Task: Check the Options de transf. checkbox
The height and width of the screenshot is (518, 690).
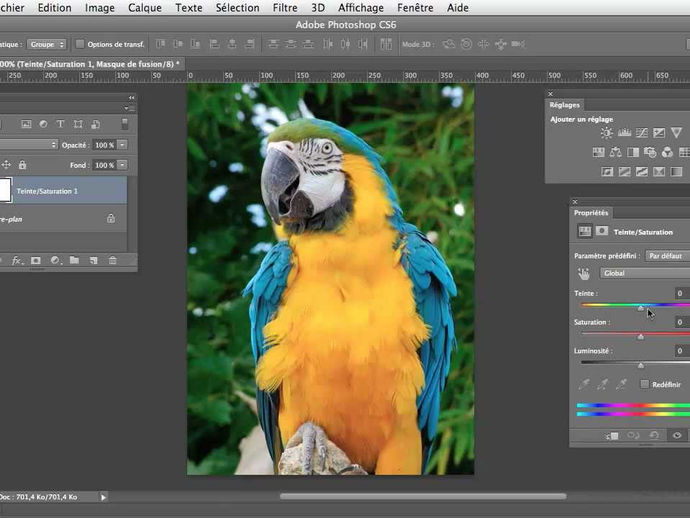Action: [80, 44]
